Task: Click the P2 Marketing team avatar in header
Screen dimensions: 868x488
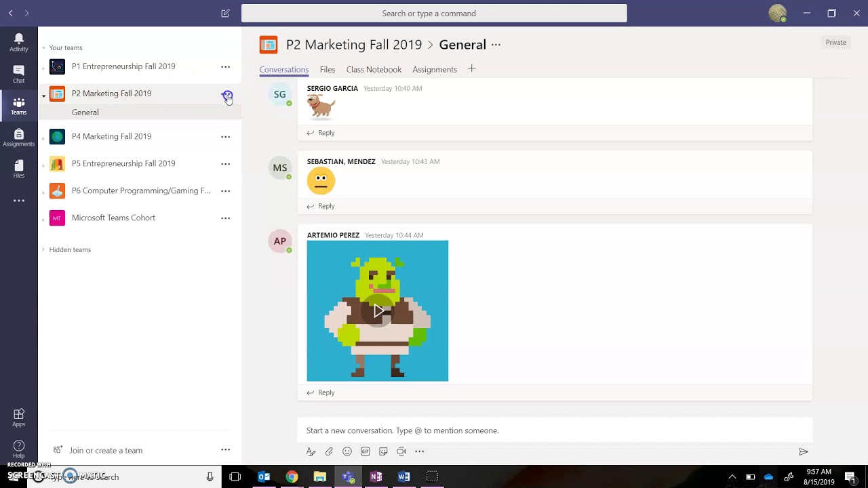Action: 269,45
